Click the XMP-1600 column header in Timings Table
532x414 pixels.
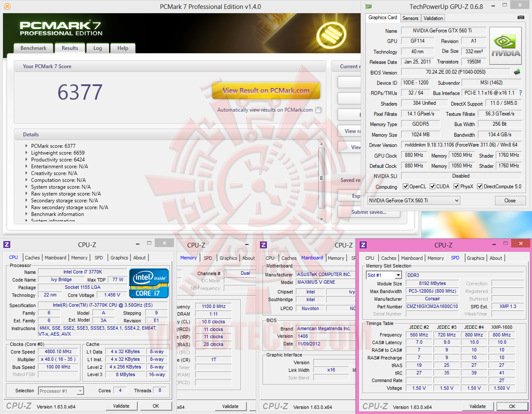502,327
